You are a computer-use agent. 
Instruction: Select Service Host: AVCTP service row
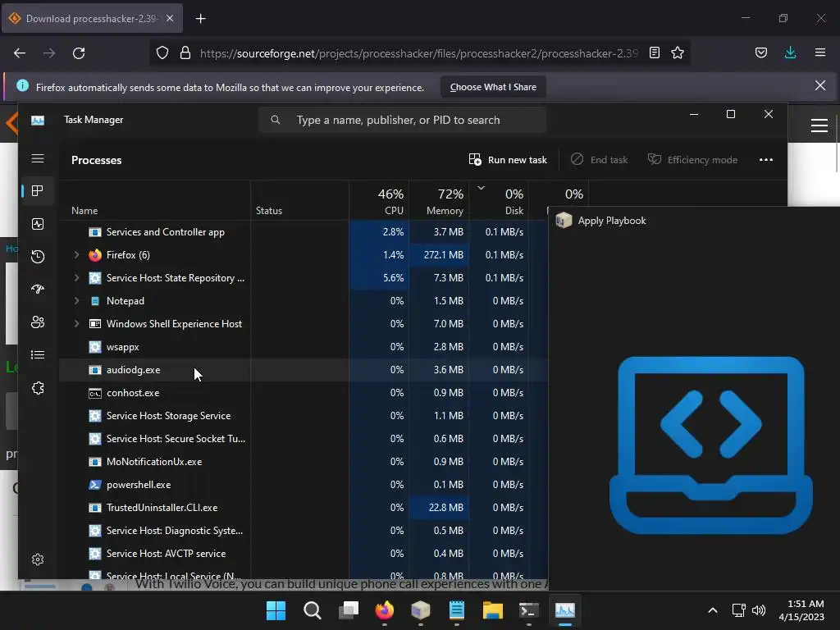point(304,554)
